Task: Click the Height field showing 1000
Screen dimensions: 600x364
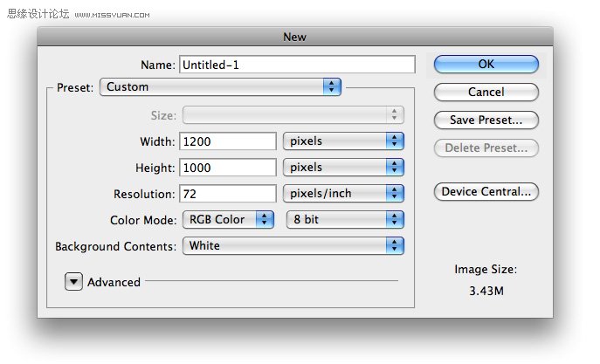Action: tap(228, 168)
